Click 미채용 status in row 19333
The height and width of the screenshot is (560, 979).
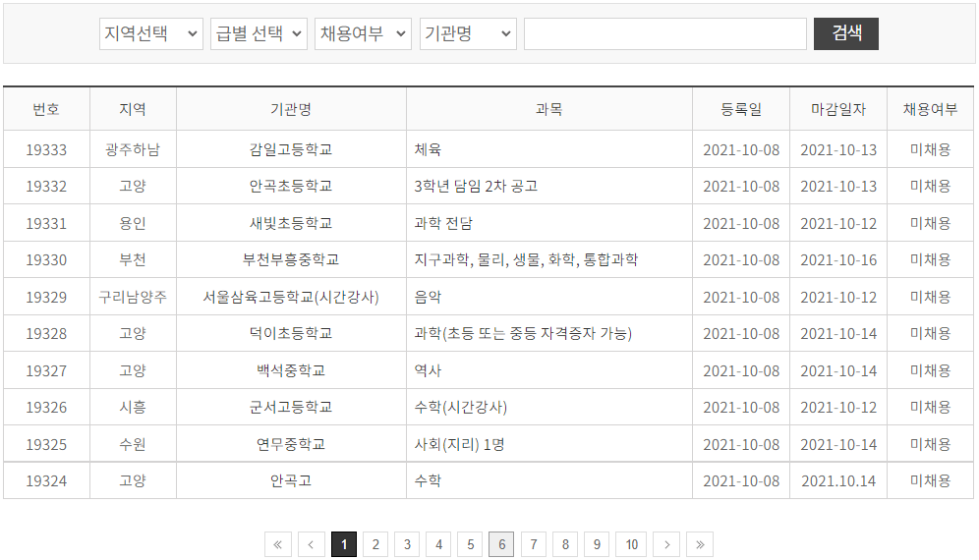coord(930,150)
